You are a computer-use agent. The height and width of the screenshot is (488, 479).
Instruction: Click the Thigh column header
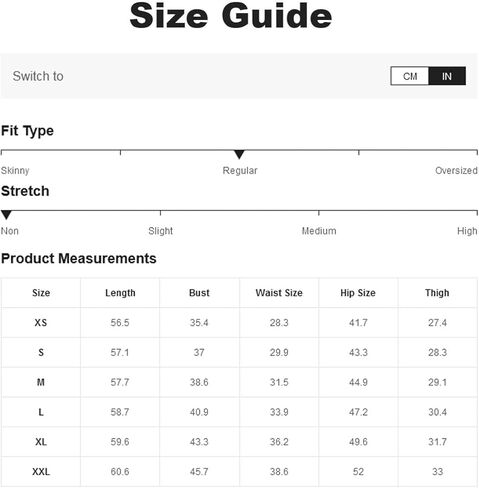point(437,293)
